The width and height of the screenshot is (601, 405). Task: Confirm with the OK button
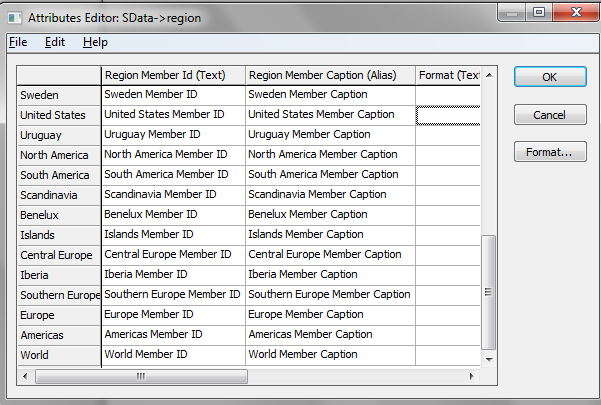[550, 77]
